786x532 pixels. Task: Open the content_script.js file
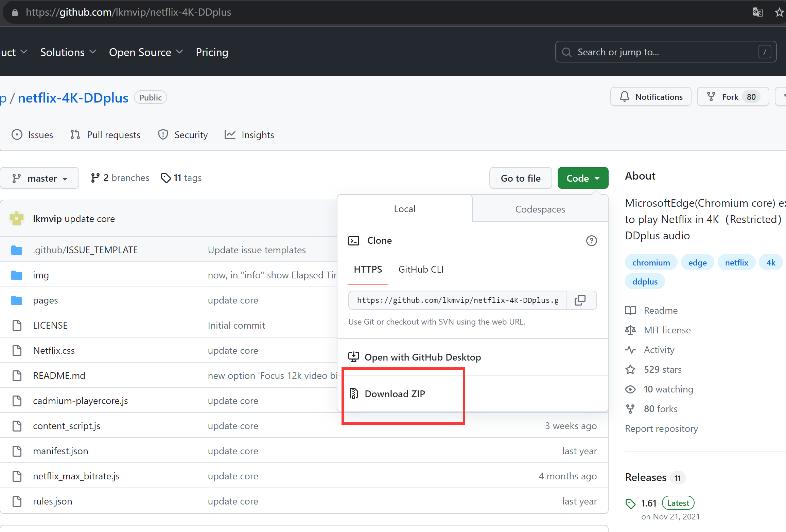[67, 426]
